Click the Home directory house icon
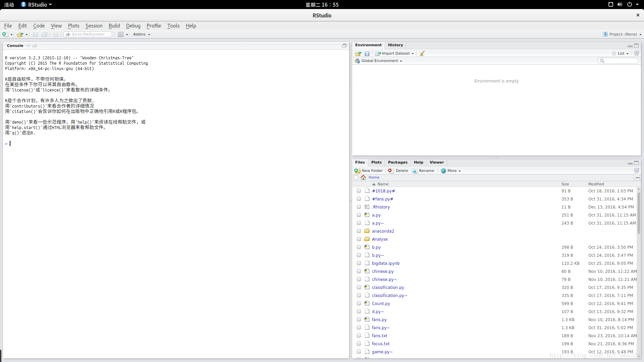644x362 pixels. [x=363, y=177]
